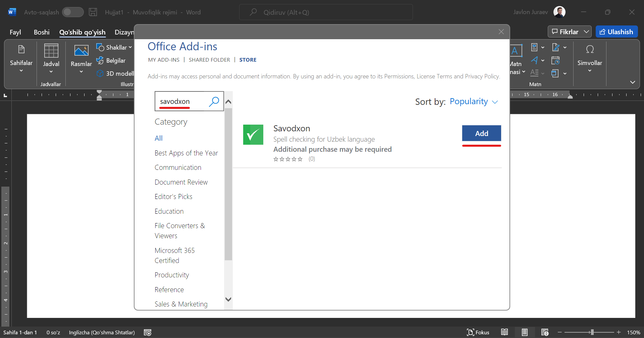This screenshot has height=338, width=644.
Task: Click the save disk icon in title bar
Action: (x=93, y=12)
